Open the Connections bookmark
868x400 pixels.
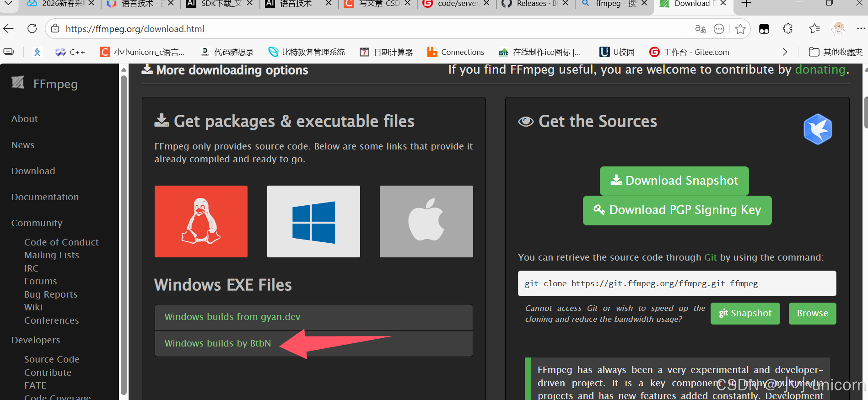pyautogui.click(x=455, y=52)
